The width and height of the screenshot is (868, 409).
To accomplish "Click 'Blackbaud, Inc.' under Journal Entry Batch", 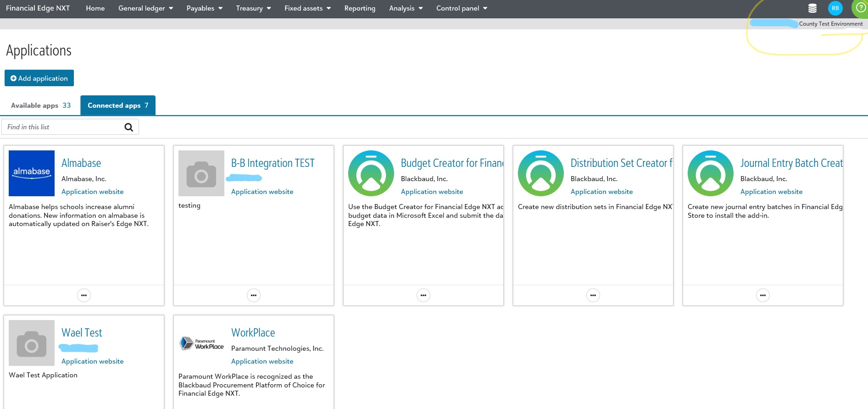I will (764, 179).
